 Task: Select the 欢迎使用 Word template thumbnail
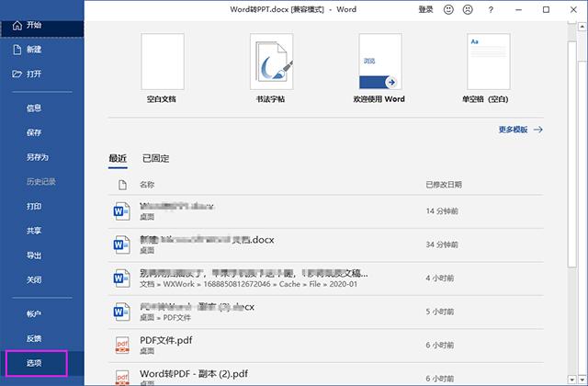point(380,62)
